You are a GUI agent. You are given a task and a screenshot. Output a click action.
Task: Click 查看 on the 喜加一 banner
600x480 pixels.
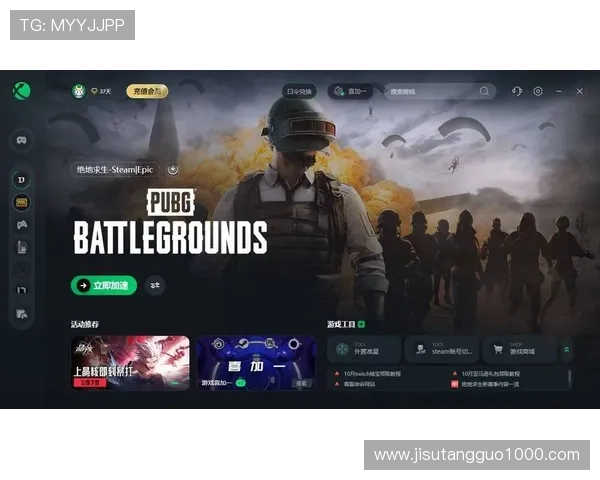coord(302,383)
